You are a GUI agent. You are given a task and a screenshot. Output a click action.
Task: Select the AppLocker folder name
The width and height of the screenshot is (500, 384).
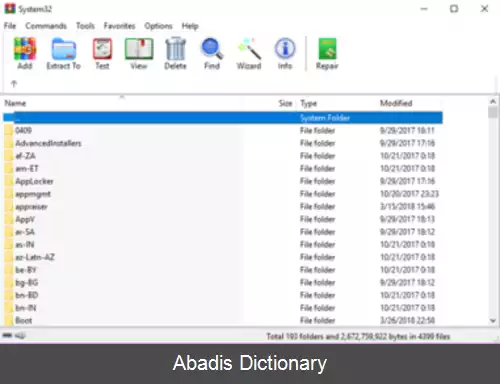pos(34,181)
